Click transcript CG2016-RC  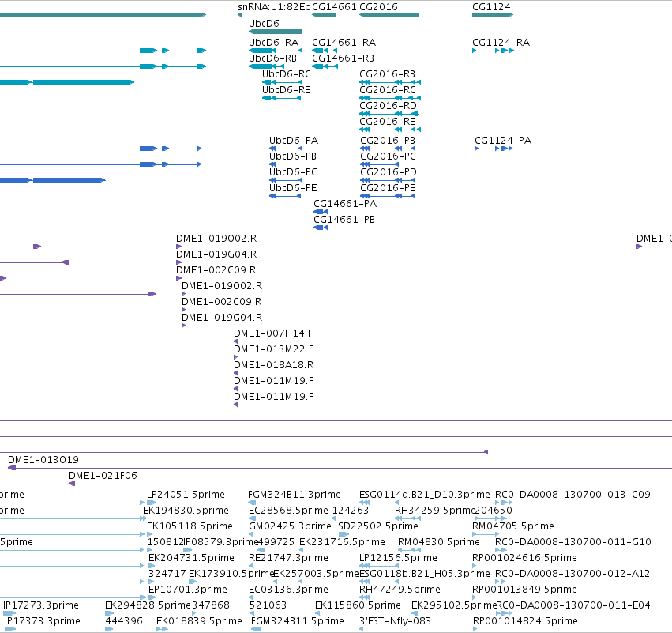[x=390, y=98]
